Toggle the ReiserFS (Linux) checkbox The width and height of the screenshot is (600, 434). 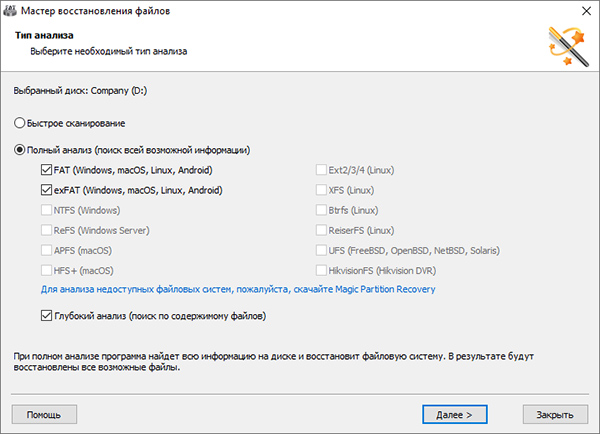(321, 230)
